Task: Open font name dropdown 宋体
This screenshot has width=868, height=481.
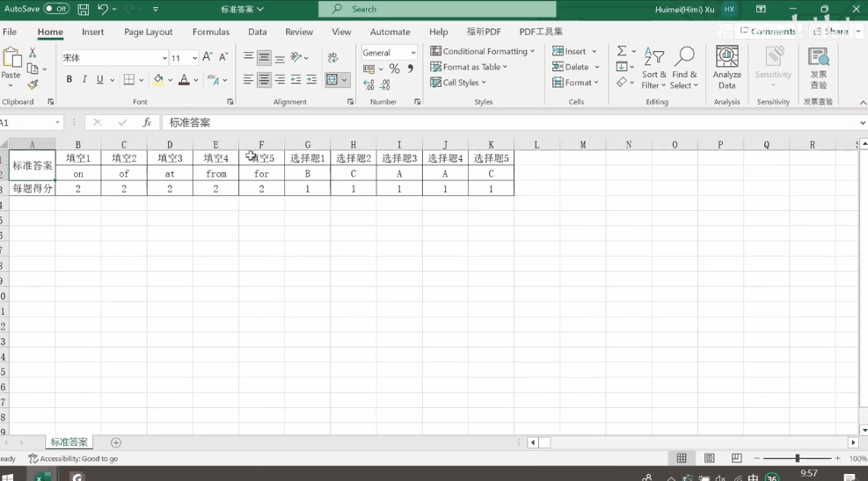Action: (x=164, y=57)
